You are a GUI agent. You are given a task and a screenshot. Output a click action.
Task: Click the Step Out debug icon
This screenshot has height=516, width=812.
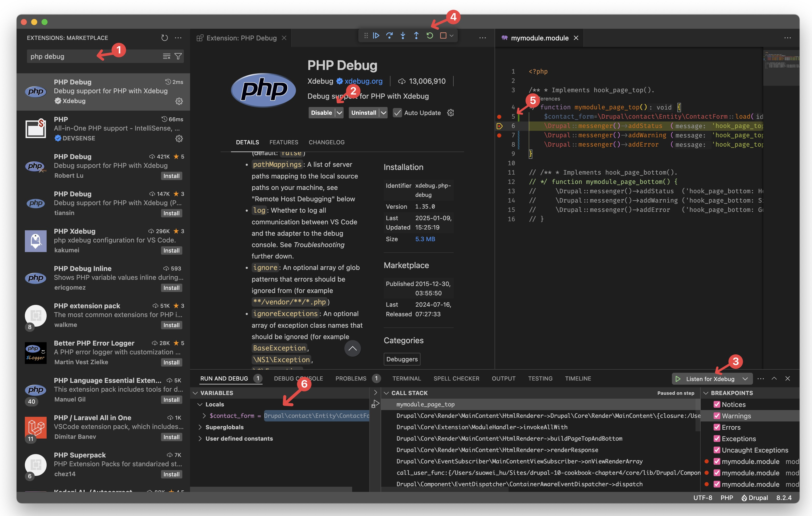point(416,35)
